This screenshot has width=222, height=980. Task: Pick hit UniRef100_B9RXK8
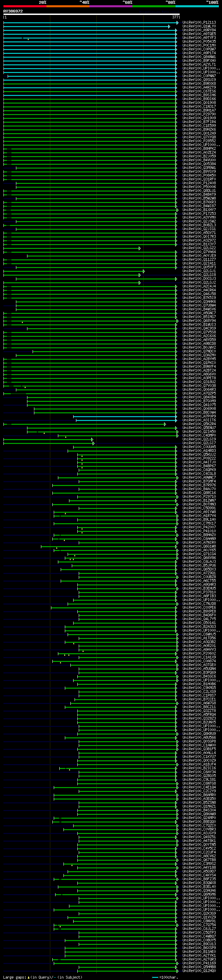[199, 84]
